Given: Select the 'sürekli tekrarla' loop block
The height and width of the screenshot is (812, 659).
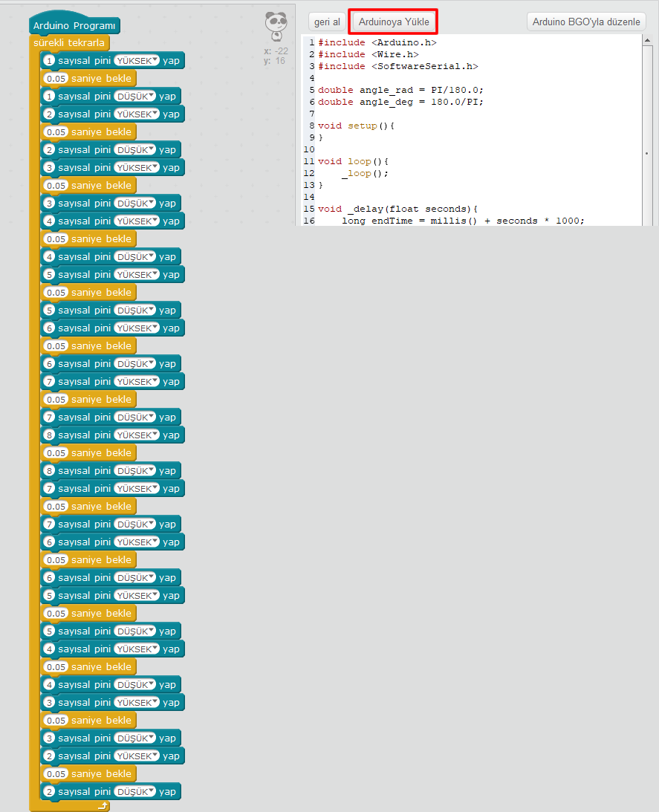Looking at the screenshot, I should [x=69, y=43].
